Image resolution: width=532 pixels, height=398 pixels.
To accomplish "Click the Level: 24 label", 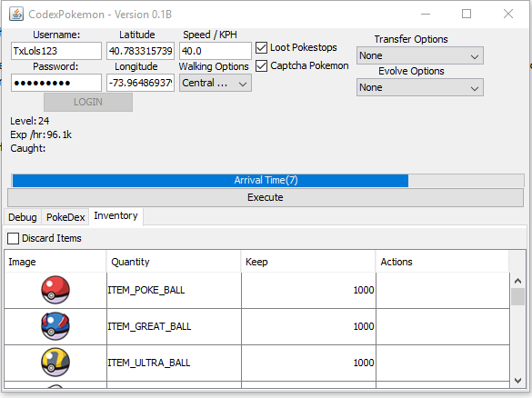I will pos(29,121).
